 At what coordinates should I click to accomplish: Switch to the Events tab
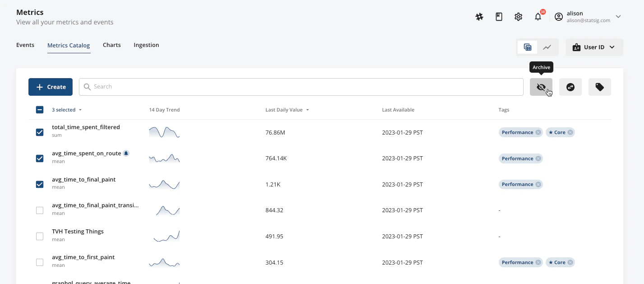point(25,45)
